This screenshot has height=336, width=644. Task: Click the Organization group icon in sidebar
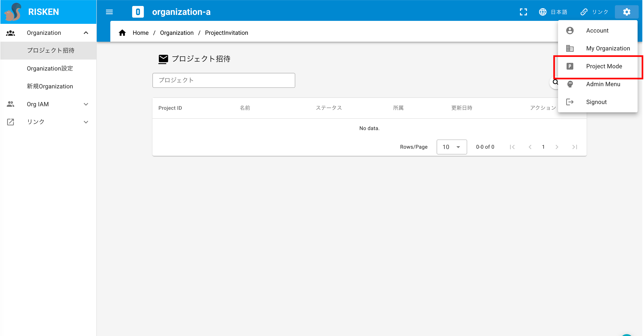(11, 33)
